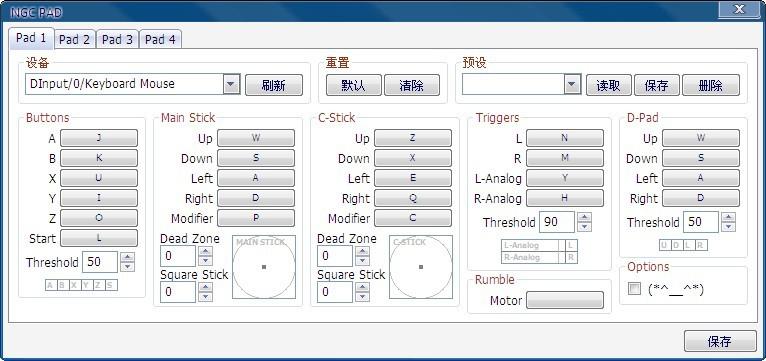This screenshot has width=766, height=361.
Task: Click D-Pad Left mapping A
Action: click(701, 178)
